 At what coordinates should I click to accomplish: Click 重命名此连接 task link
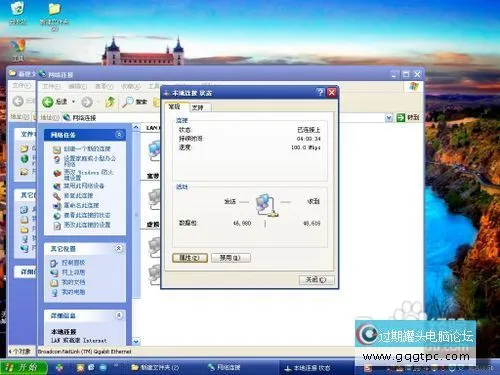coord(81,205)
